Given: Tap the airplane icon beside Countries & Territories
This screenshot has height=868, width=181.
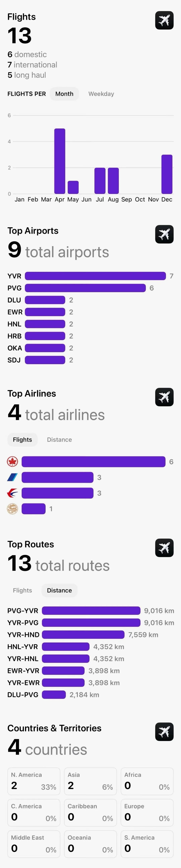Looking at the screenshot, I should [164, 732].
